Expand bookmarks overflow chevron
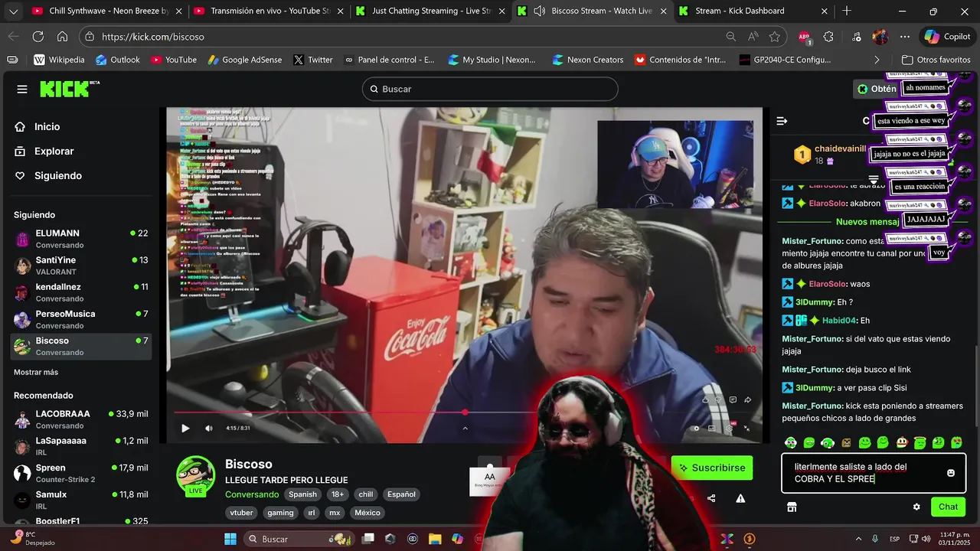 877,60
